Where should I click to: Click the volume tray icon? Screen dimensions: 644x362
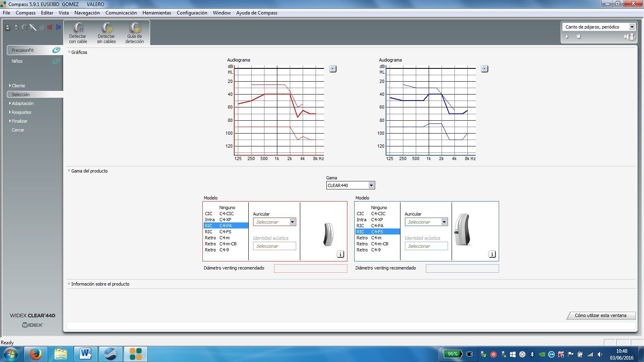pyautogui.click(x=600, y=354)
